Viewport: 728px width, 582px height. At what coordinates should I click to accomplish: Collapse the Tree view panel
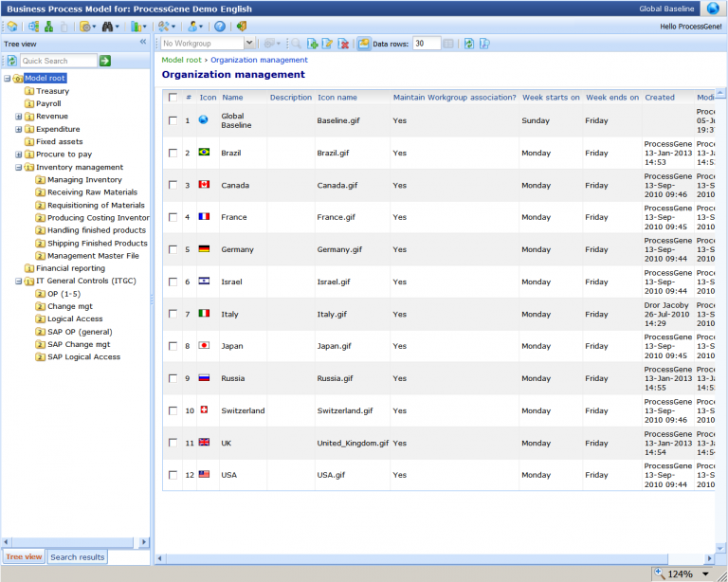tap(143, 43)
